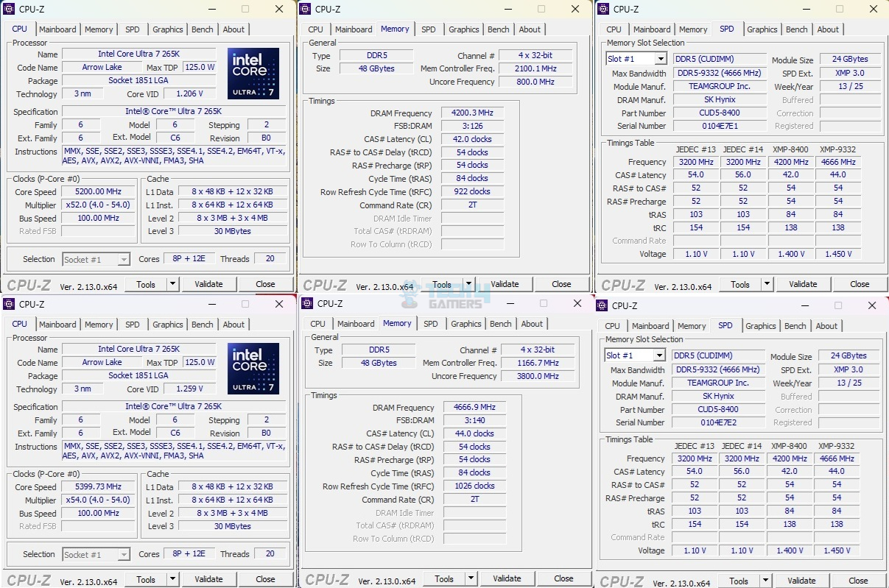Image resolution: width=889 pixels, height=588 pixels.
Task: Click Mem Controller Freq. value 1166.7 MHz
Action: click(x=538, y=363)
